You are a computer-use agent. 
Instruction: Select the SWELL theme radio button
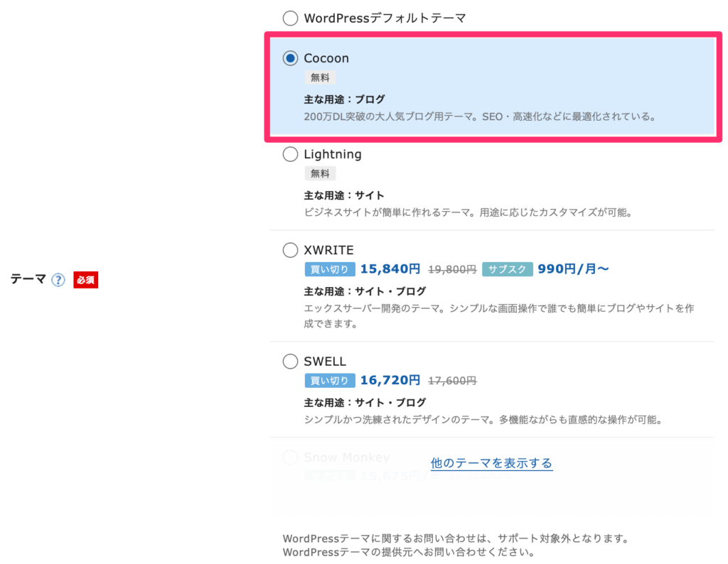[x=290, y=362]
